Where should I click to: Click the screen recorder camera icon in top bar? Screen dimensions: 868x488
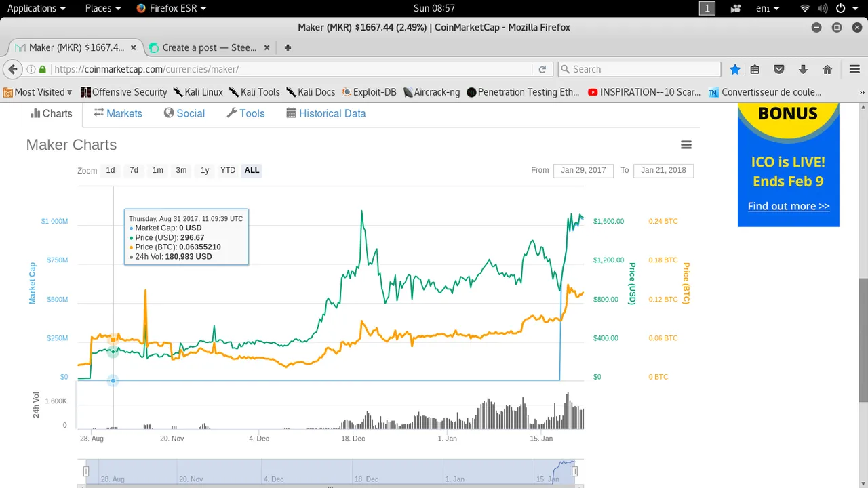736,8
